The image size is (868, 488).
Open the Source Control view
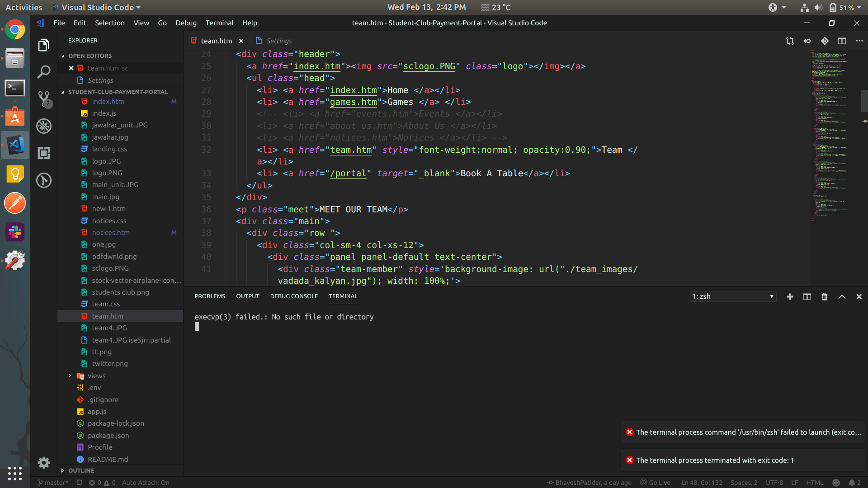point(44,99)
